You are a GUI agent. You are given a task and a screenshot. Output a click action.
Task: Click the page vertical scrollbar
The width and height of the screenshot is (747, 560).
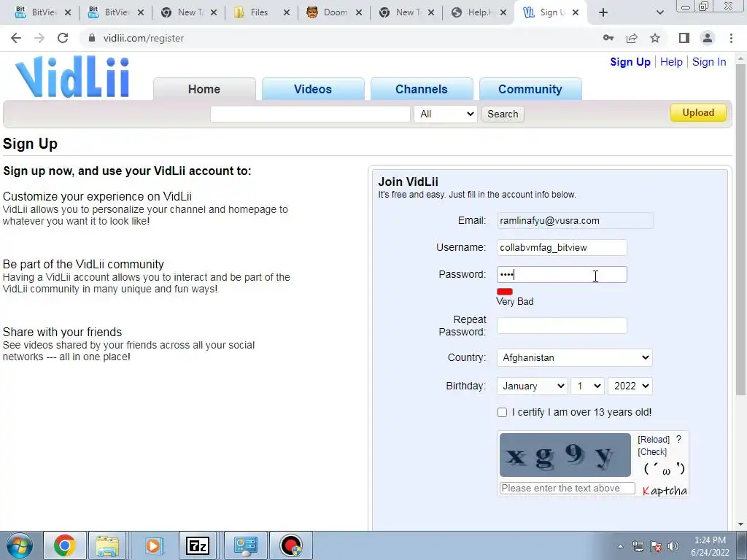coord(740,228)
